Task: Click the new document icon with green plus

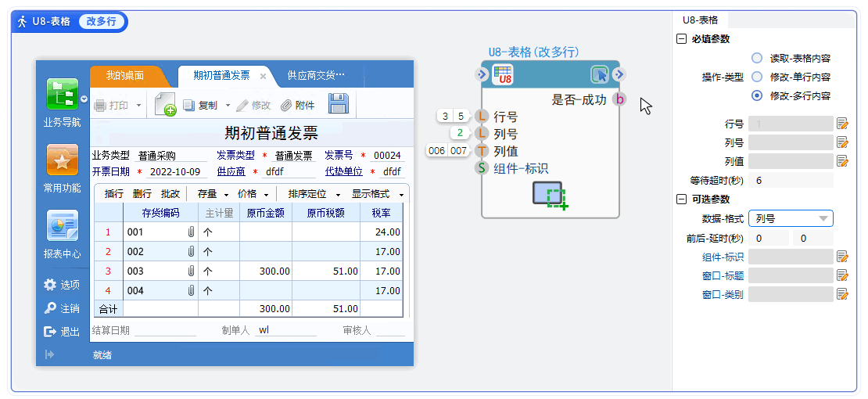Action: [x=165, y=104]
